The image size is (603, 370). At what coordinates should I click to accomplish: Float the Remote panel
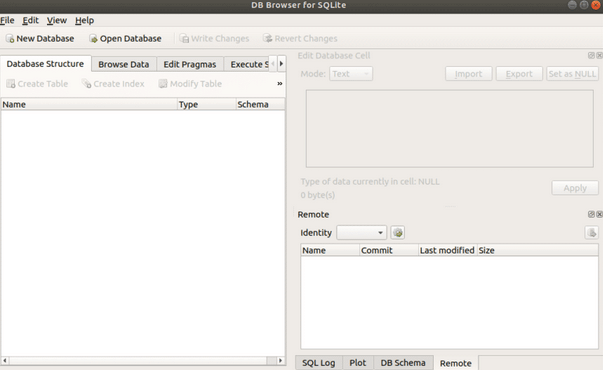(x=591, y=214)
